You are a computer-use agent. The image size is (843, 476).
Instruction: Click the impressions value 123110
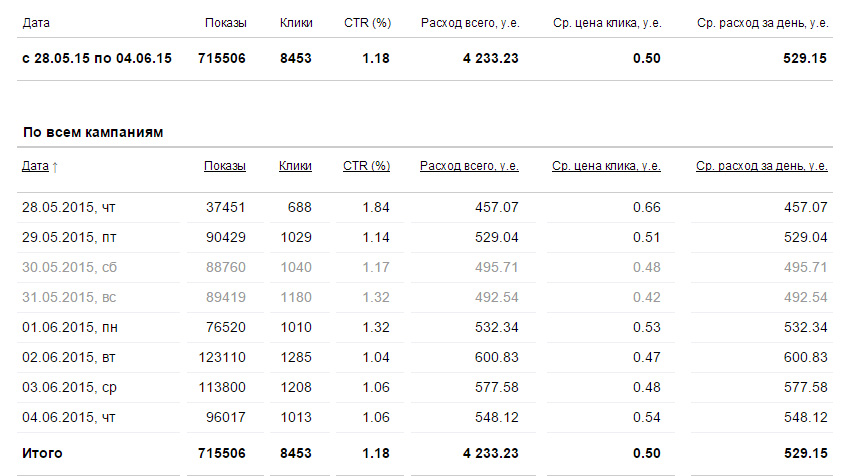click(x=222, y=358)
